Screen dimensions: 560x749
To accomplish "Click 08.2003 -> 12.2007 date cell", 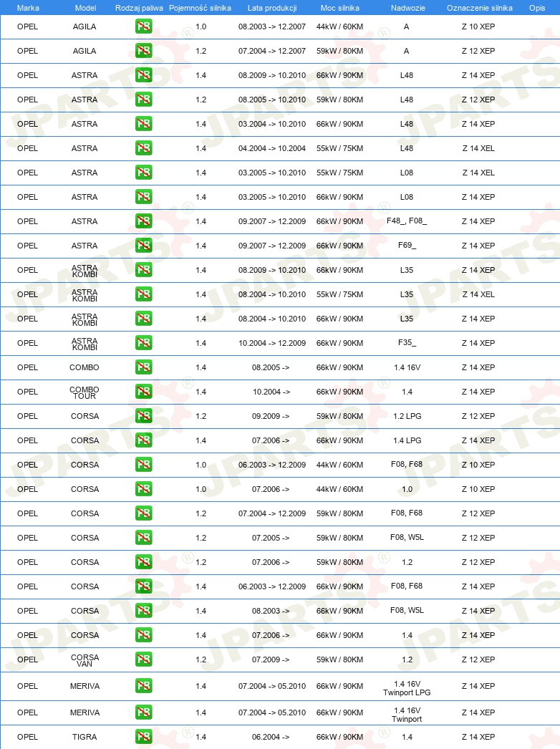I will [x=272, y=26].
